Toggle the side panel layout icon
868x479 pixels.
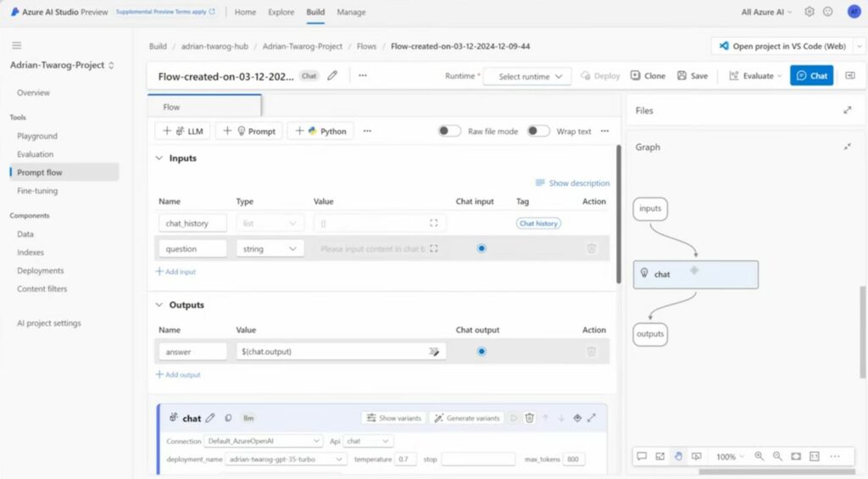point(850,75)
